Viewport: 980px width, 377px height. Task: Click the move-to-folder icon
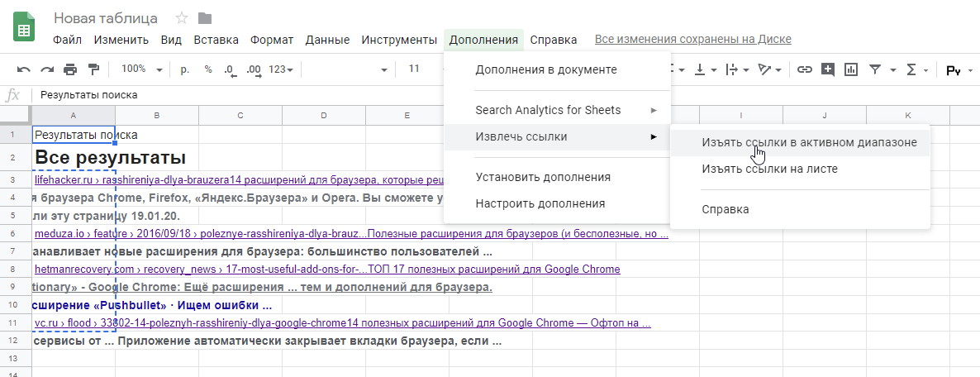coord(204,17)
